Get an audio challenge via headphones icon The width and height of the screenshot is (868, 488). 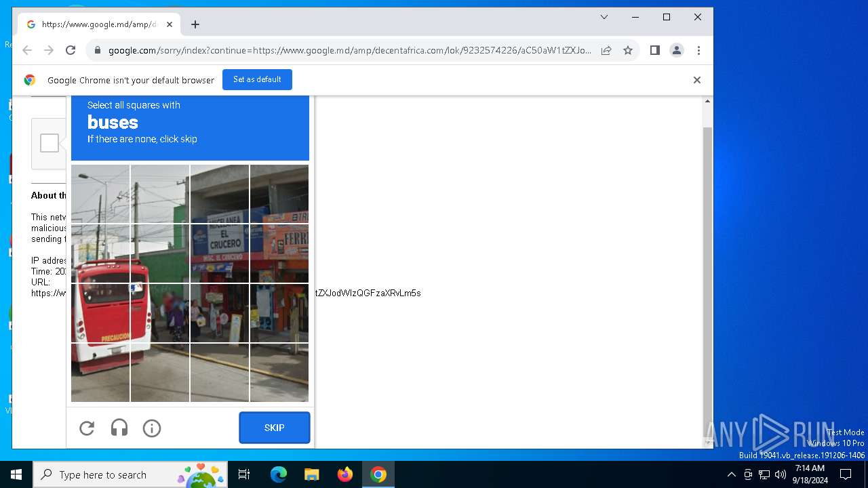pos(119,428)
